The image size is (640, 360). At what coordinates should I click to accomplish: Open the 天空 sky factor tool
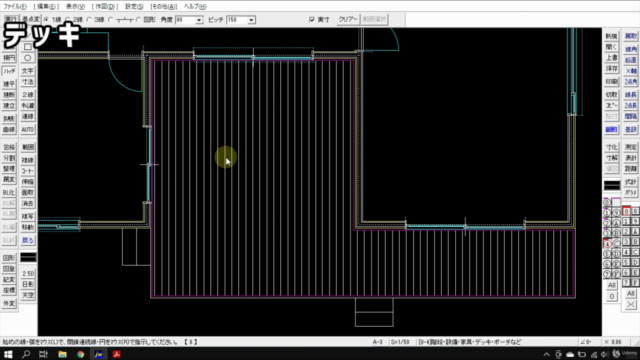(28, 295)
